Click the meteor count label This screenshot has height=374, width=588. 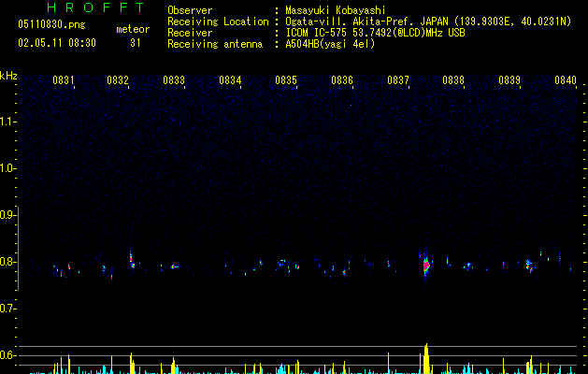pos(133,29)
